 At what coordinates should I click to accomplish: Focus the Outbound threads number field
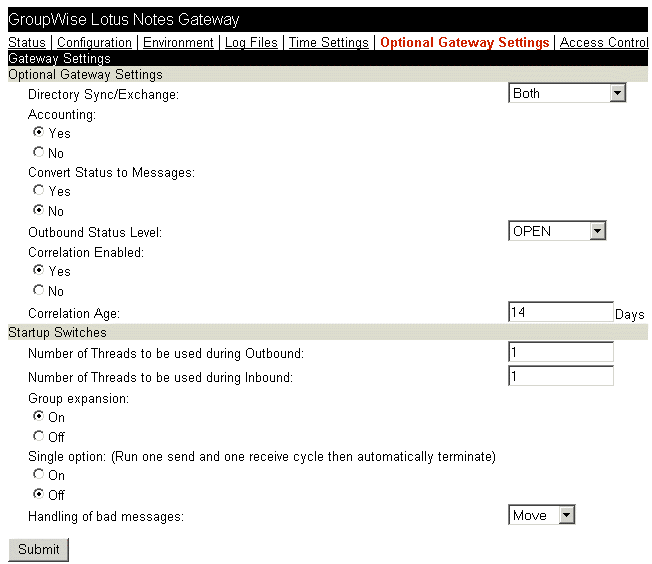pyautogui.click(x=561, y=352)
